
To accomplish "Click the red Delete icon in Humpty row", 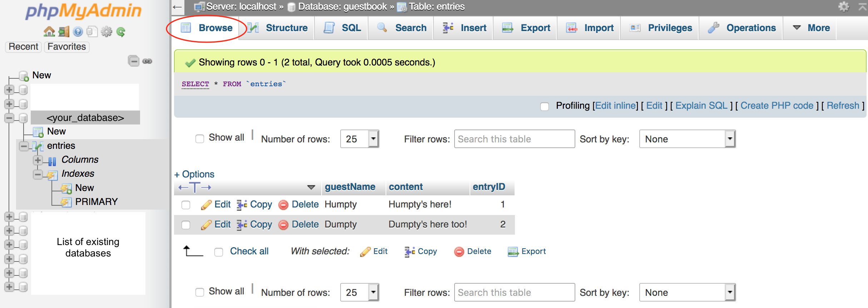I will coord(283,205).
